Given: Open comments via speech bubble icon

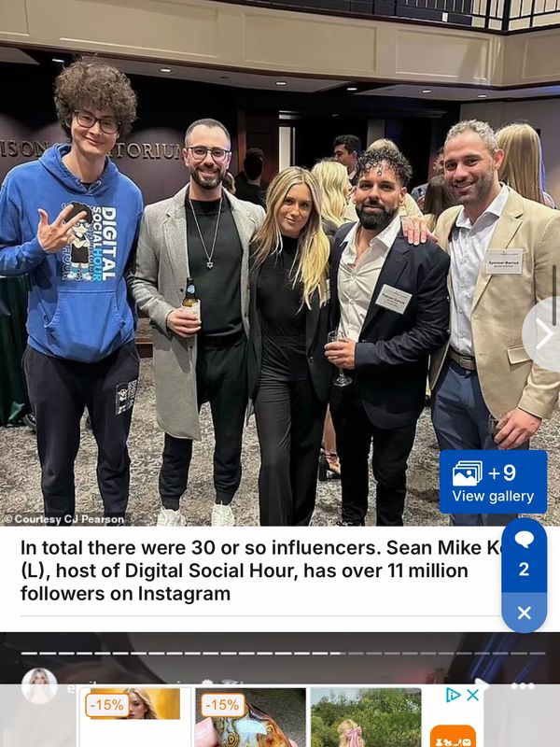Looking at the screenshot, I should [x=524, y=540].
